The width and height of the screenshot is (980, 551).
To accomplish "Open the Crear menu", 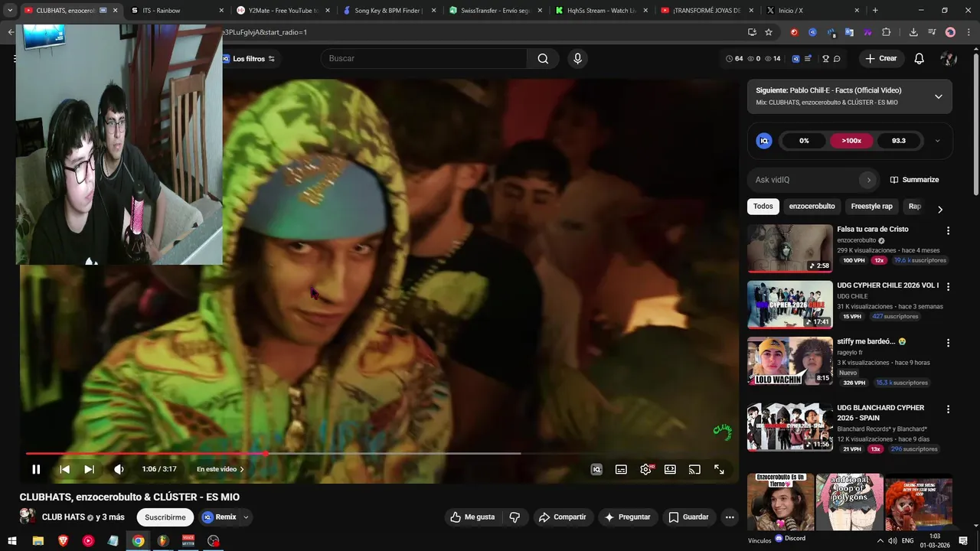I will 880,58.
